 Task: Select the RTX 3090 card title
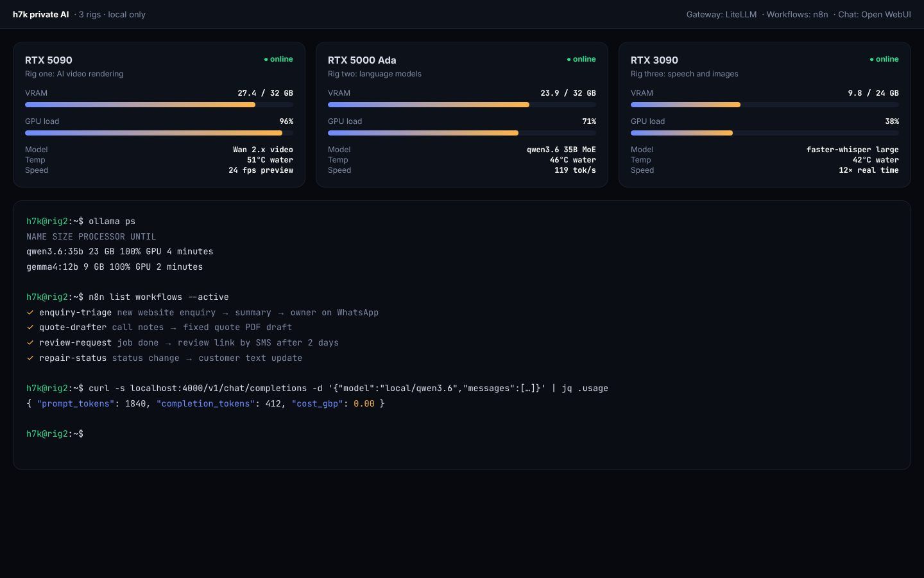pos(654,60)
